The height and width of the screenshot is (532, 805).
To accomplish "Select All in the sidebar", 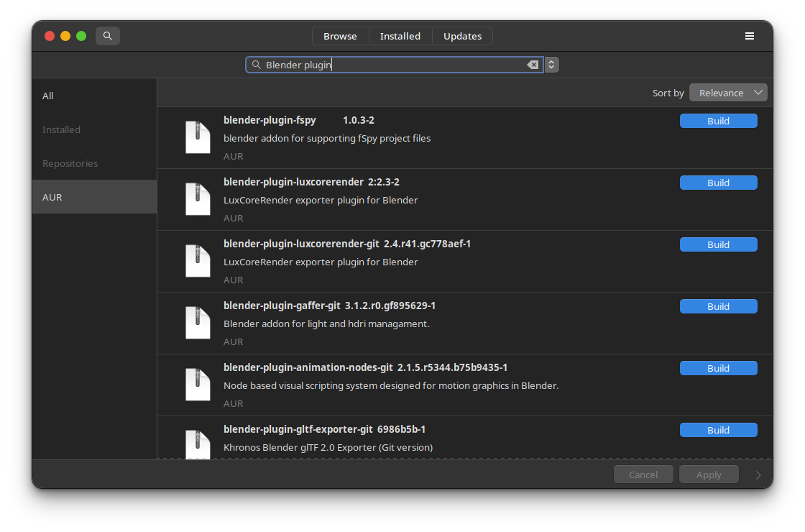I will (94, 96).
